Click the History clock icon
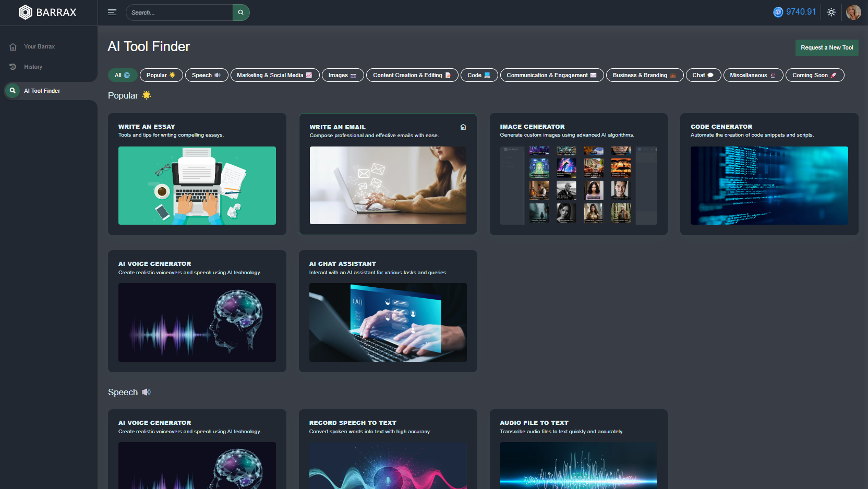 pyautogui.click(x=13, y=67)
